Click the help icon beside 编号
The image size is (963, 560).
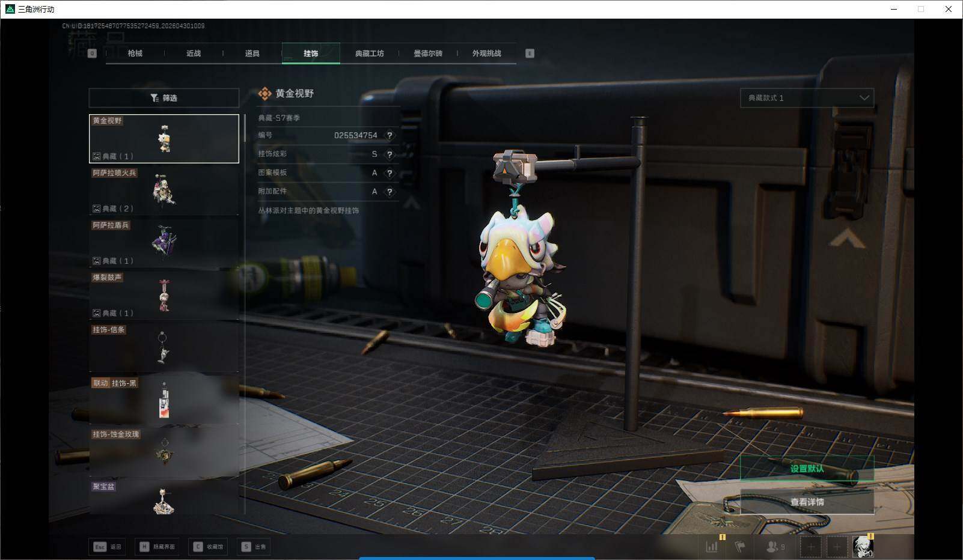tap(390, 135)
